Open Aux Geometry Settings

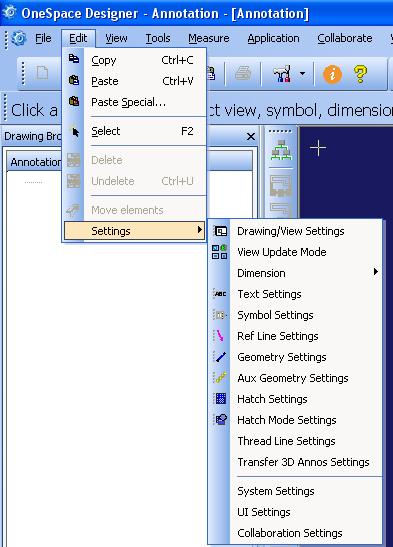coord(295,378)
